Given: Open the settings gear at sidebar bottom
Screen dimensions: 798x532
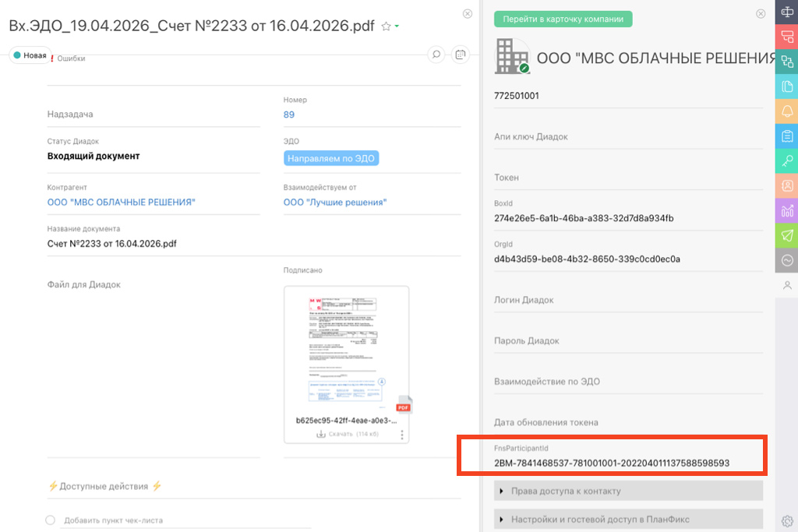Looking at the screenshot, I should pos(787,521).
